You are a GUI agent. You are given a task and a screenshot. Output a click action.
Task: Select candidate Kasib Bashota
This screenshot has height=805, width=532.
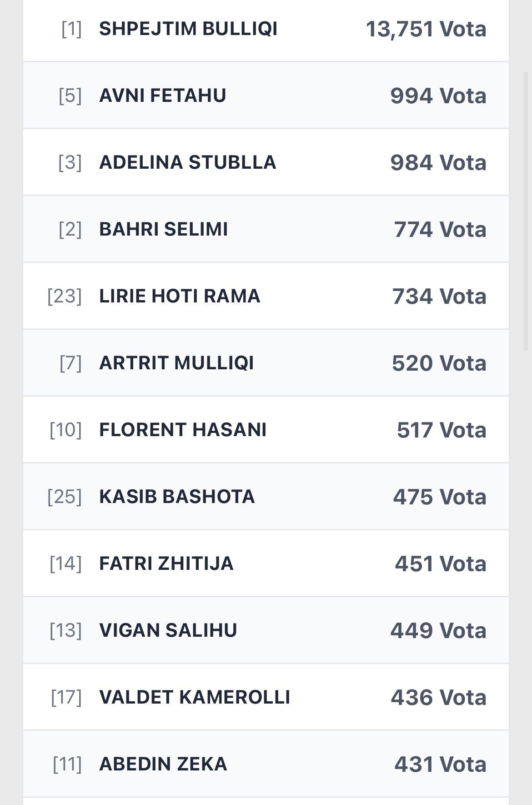(177, 497)
